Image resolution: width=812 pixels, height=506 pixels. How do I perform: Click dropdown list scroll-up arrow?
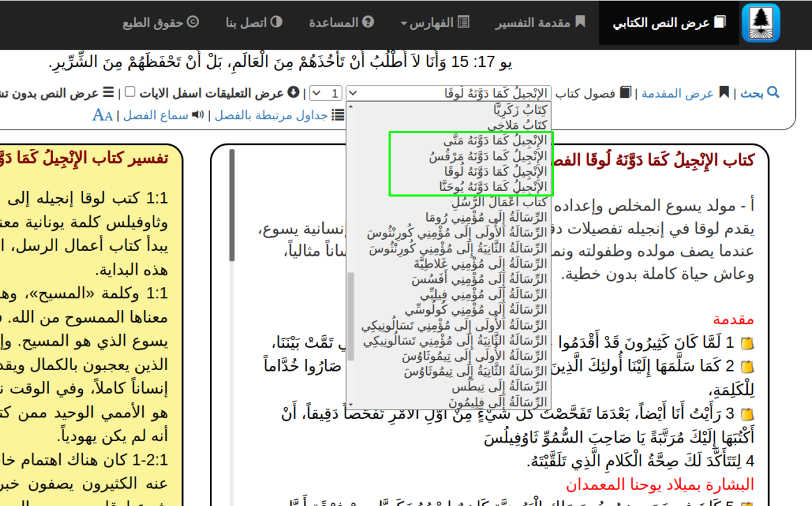(x=351, y=107)
